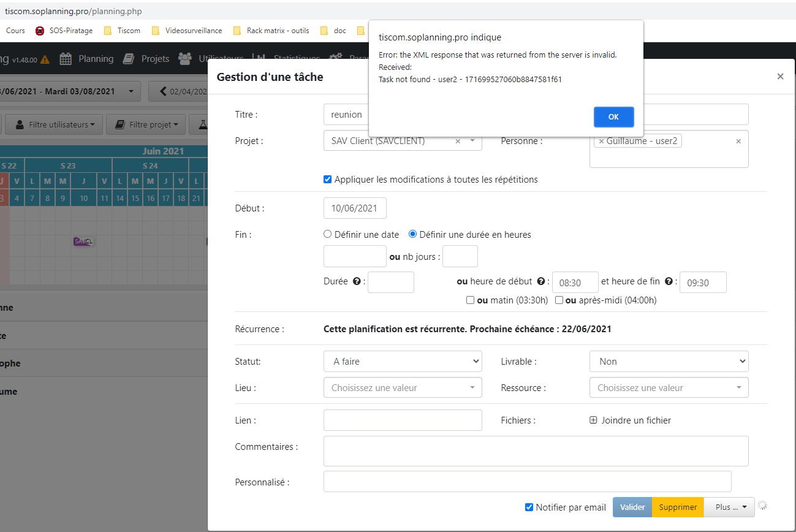Click the previous period arrow button 02/04
This screenshot has height=532, width=796.
tap(178, 91)
